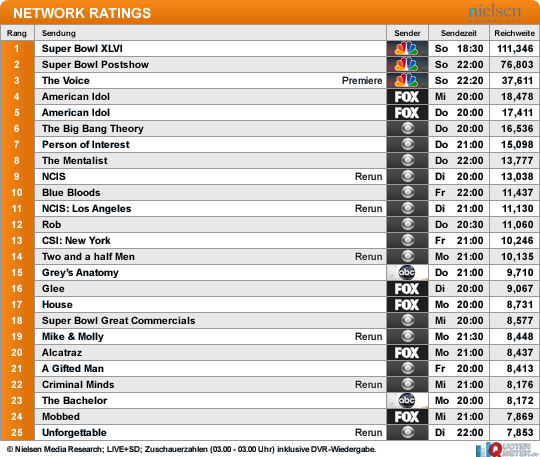Click the FOX logo beside Mobbed
This screenshot has height=457, width=540.
[x=407, y=417]
